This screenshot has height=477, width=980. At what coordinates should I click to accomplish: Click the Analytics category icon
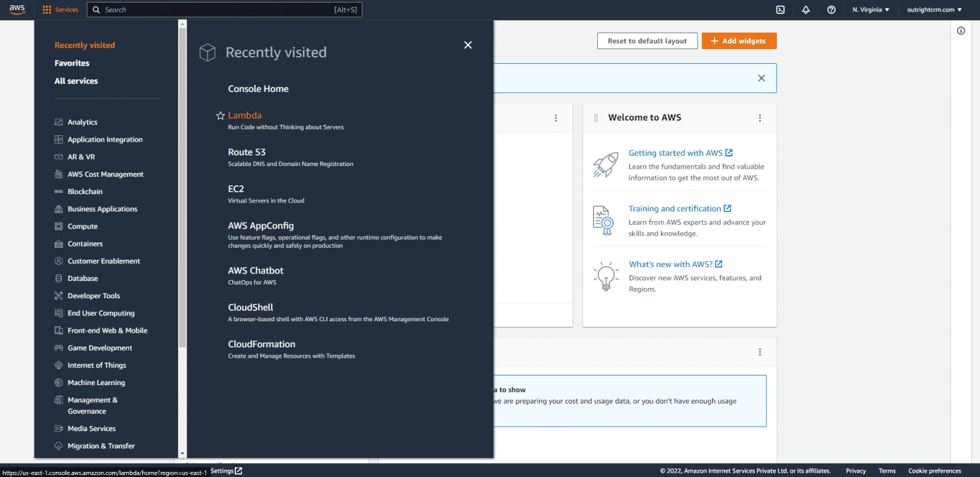coord(59,122)
